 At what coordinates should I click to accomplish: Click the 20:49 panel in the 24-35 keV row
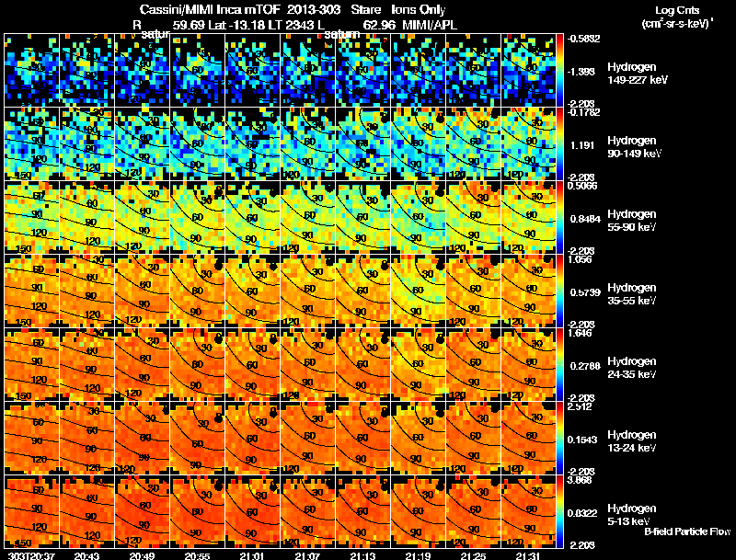pos(143,365)
